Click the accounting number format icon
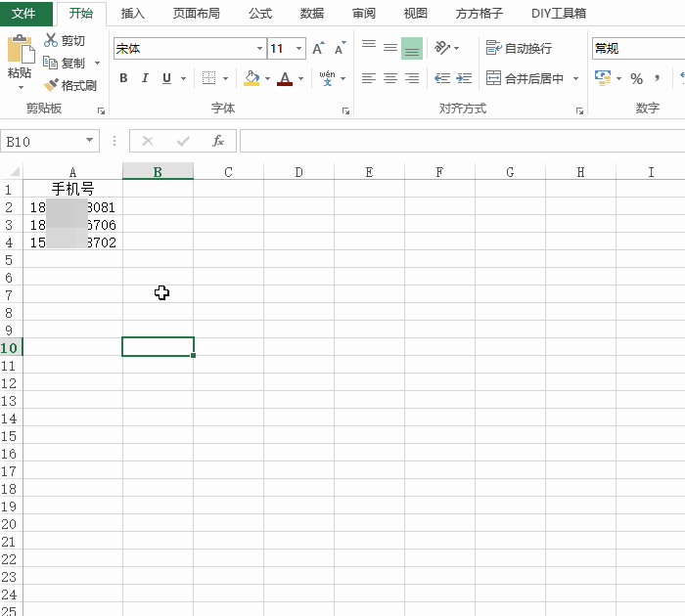685x616 pixels. (x=603, y=78)
